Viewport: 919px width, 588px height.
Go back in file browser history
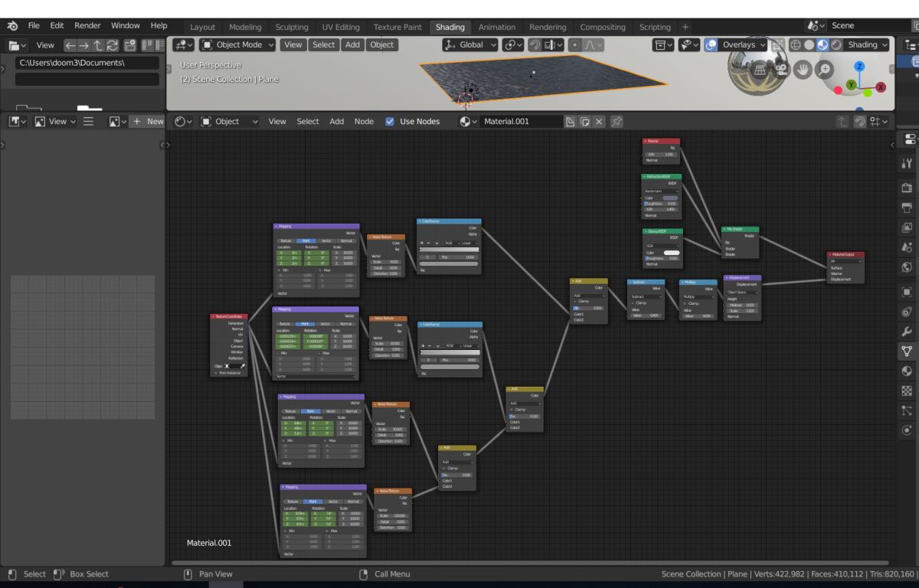[70, 45]
